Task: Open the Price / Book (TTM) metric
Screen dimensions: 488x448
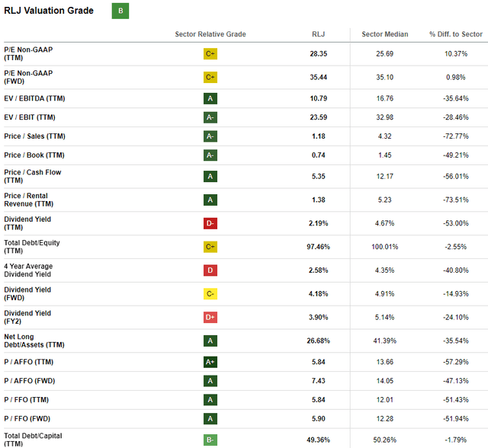Action: (x=34, y=155)
